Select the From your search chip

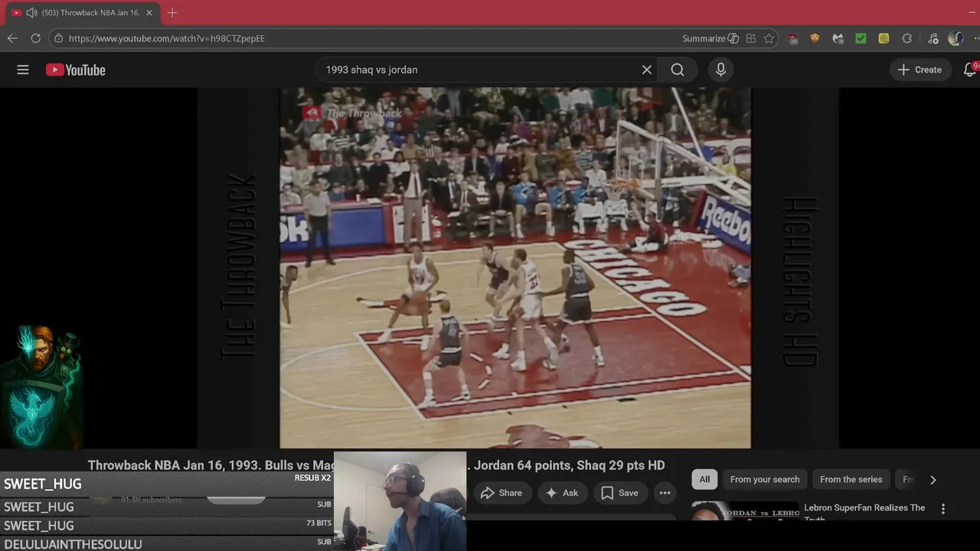pos(765,479)
